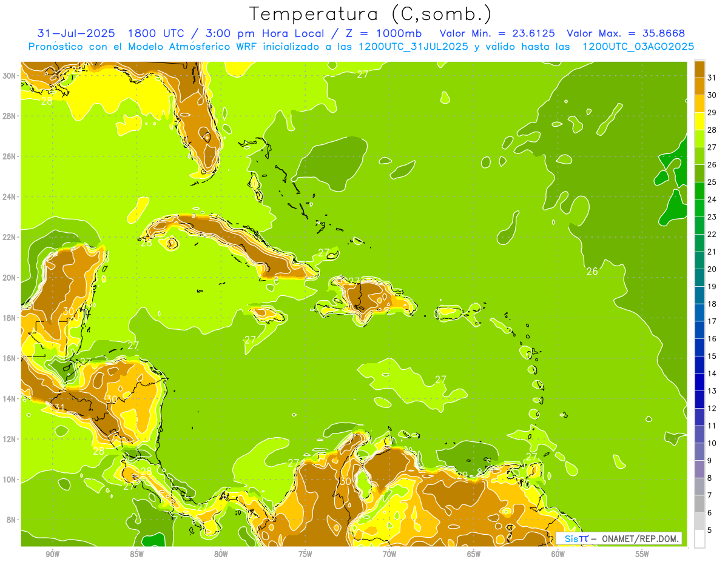Click color scale value 31
The height and width of the screenshot is (562, 728).
click(x=712, y=78)
